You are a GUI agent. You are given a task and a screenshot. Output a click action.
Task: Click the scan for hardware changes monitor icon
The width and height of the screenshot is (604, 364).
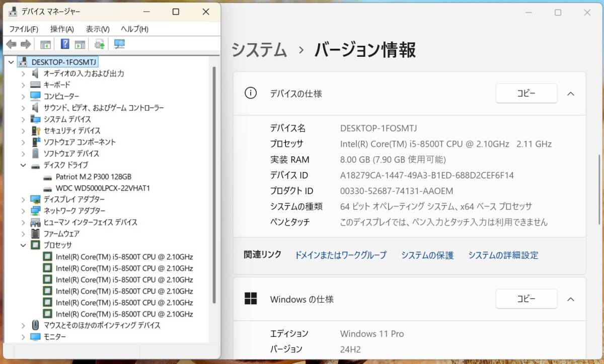point(119,44)
